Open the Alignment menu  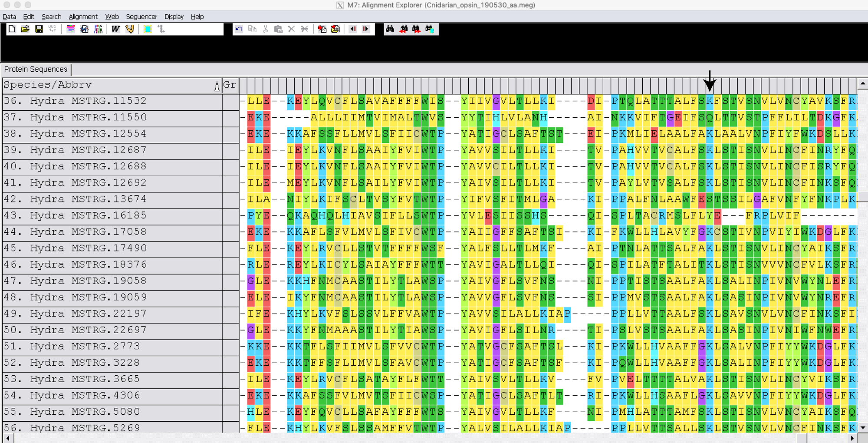click(x=83, y=17)
